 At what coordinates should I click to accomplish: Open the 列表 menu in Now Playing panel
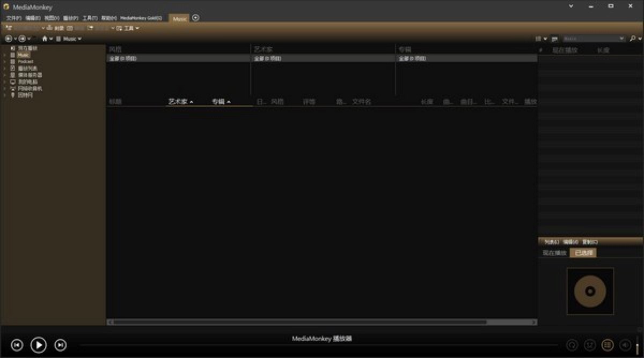tap(551, 242)
